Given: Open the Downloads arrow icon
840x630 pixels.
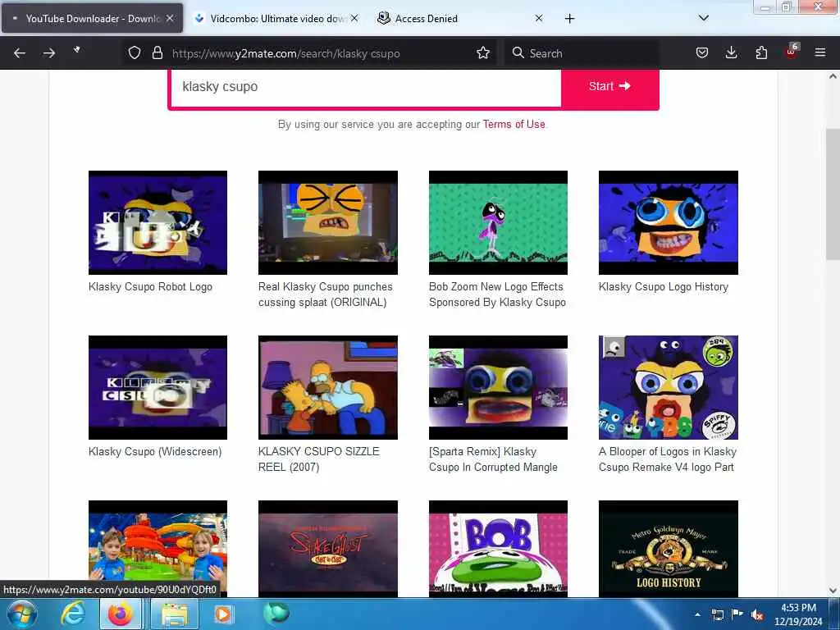Looking at the screenshot, I should (x=731, y=53).
